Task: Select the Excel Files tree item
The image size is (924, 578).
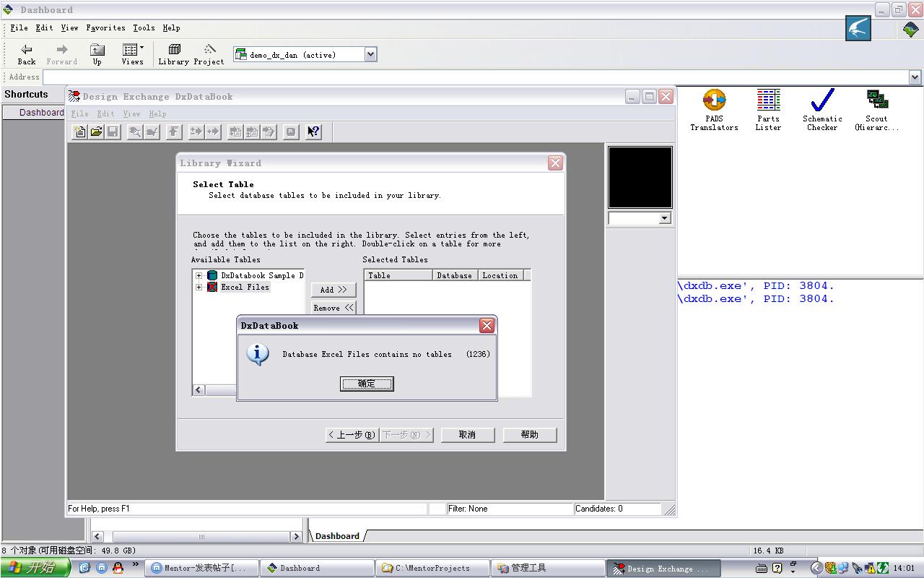Action: 245,287
